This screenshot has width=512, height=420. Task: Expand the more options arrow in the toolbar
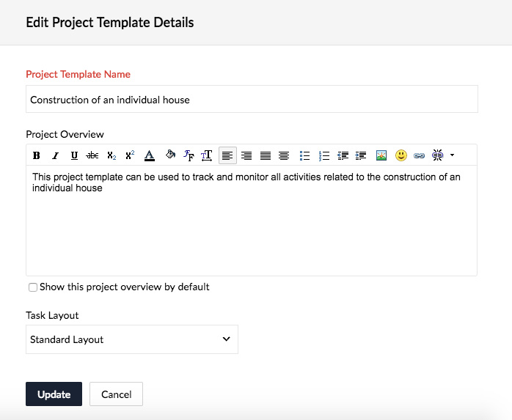click(453, 155)
